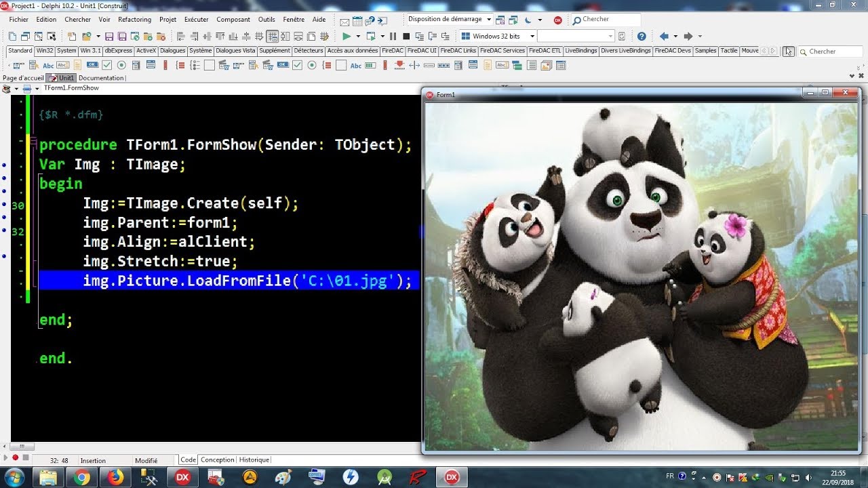Click the envelope icon beside the Aide menu

[x=344, y=22]
